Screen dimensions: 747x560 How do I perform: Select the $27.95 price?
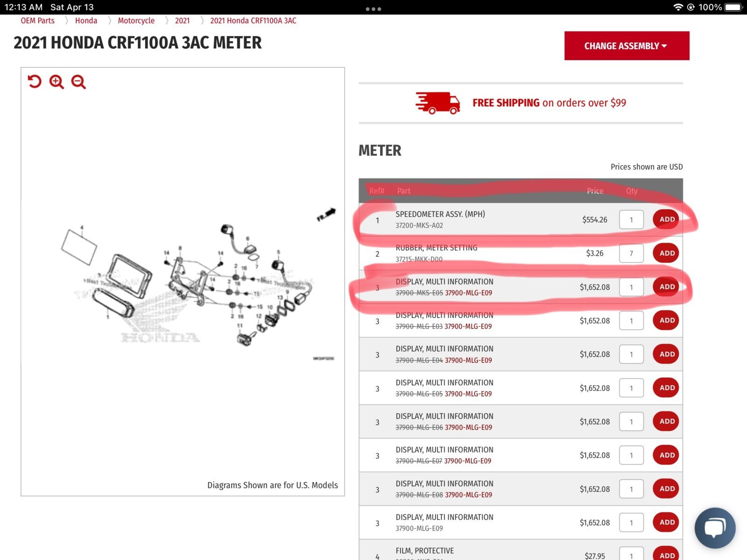(x=595, y=556)
